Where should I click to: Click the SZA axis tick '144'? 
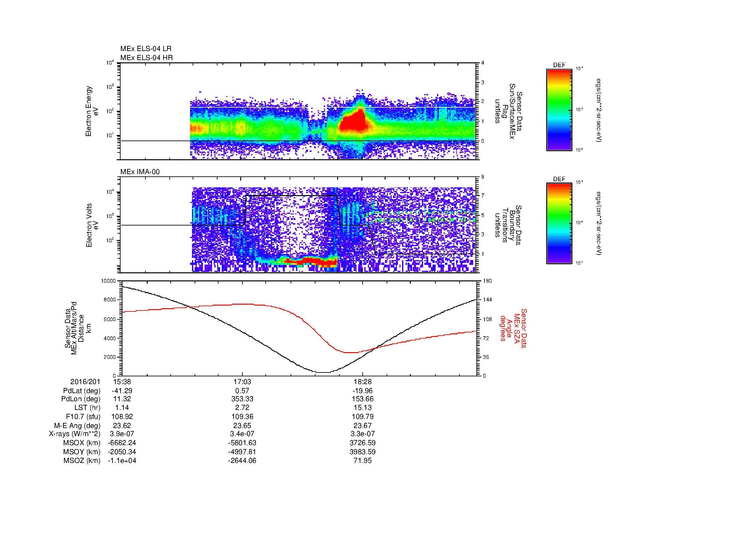(487, 300)
